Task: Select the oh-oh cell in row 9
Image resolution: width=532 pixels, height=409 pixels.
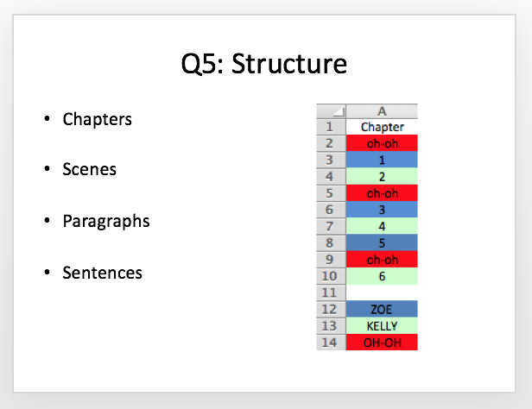Action: tap(382, 260)
